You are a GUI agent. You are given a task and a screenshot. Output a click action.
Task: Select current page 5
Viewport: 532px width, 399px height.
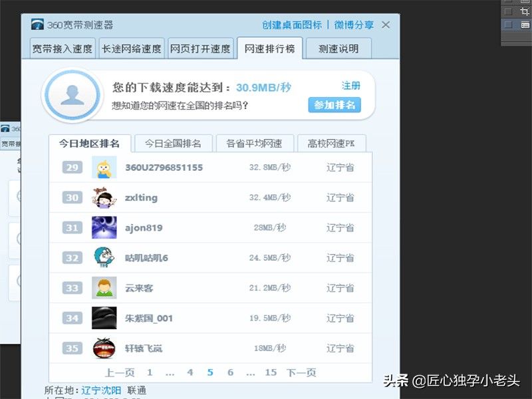tap(210, 372)
